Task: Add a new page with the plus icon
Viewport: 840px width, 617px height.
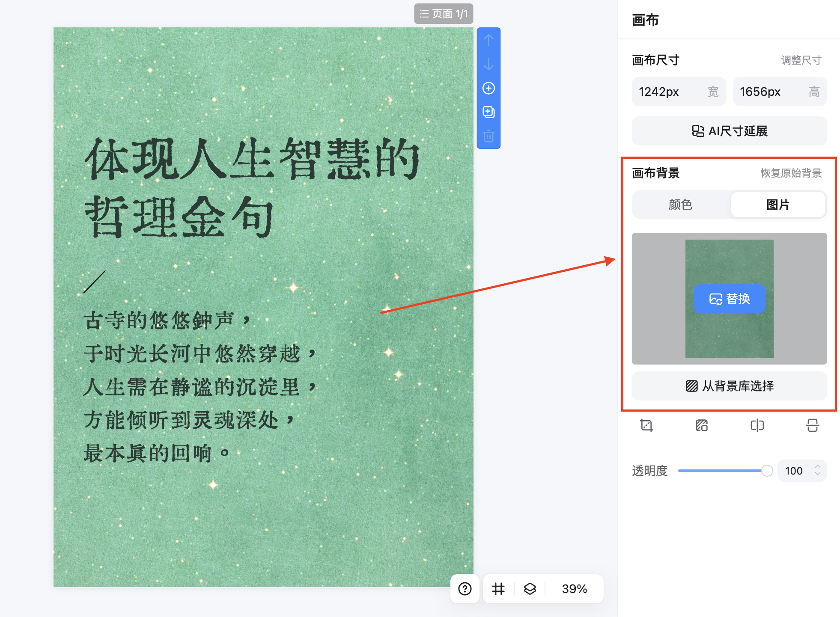Action: pyautogui.click(x=489, y=88)
